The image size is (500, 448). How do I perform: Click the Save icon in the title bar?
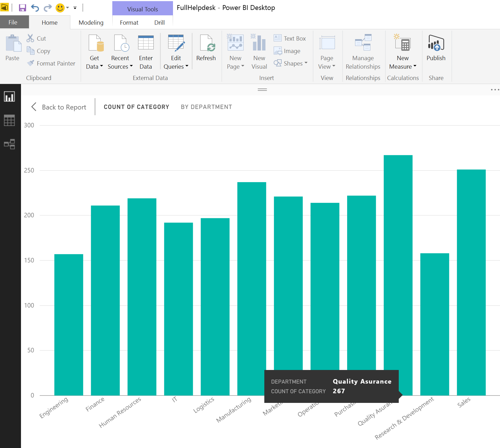(22, 8)
